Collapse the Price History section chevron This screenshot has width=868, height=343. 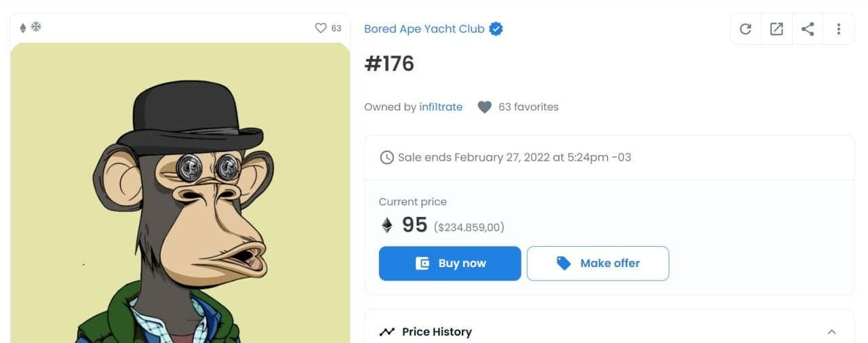point(831,332)
